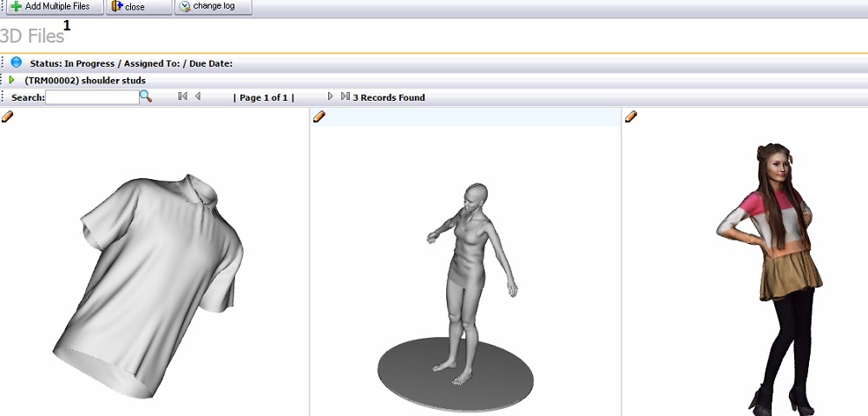Expand the (TRM00002) shoulder studs section
Image resolution: width=868 pixels, height=416 pixels.
11,80
